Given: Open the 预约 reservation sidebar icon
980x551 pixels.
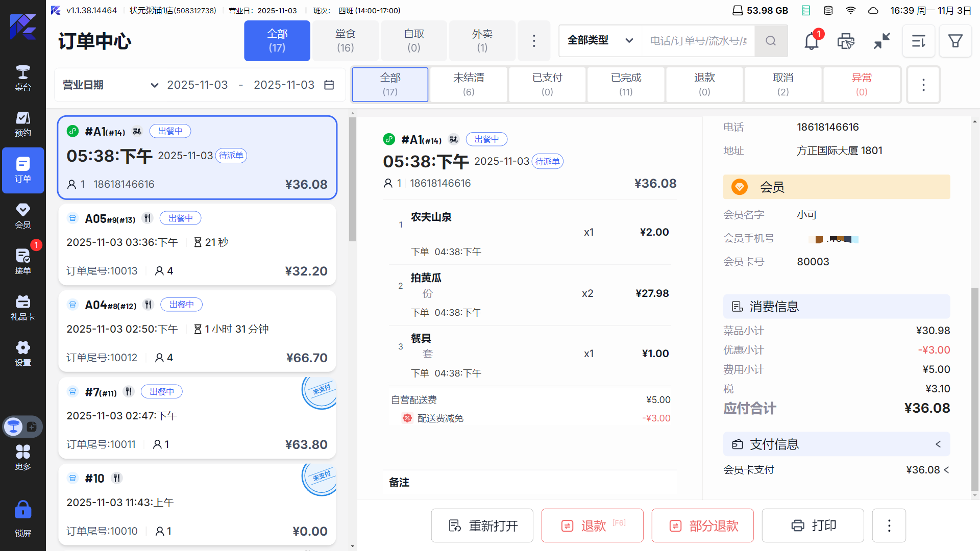Looking at the screenshot, I should point(22,124).
